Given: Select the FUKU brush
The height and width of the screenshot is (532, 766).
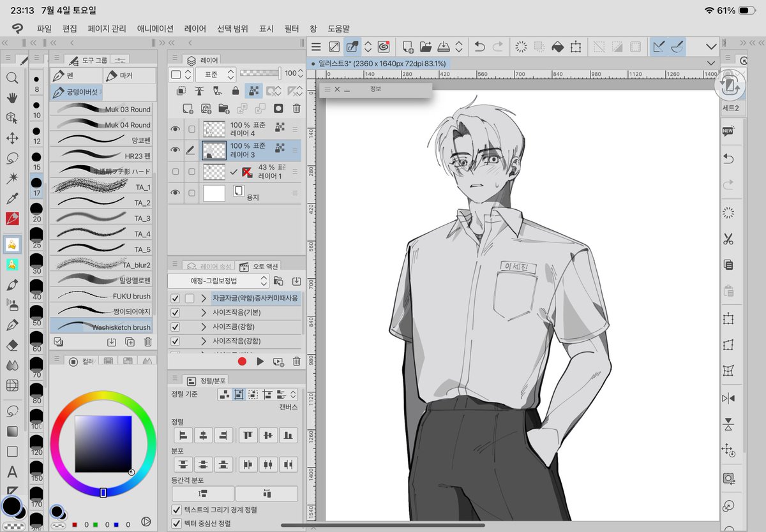Looking at the screenshot, I should coord(102,296).
